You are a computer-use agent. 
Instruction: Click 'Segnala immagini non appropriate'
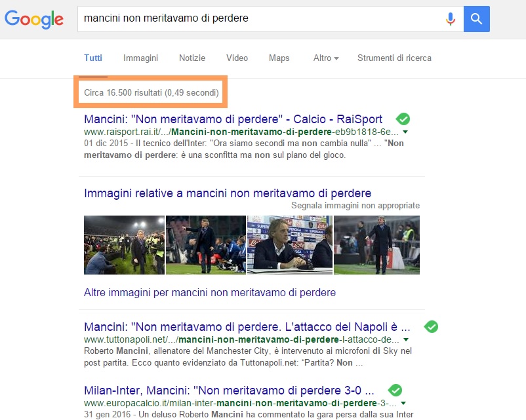tap(355, 205)
